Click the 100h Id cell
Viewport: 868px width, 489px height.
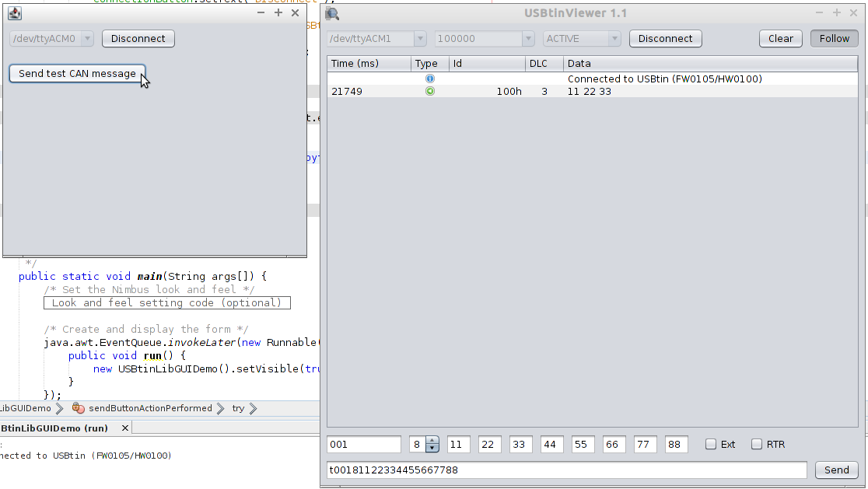coord(509,92)
